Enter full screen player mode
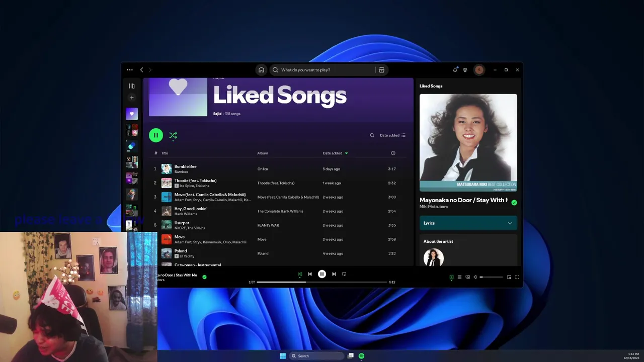 click(517, 277)
